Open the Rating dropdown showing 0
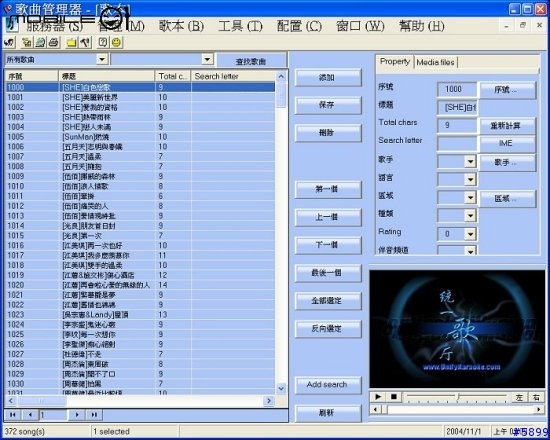The height and width of the screenshot is (440, 550). click(x=470, y=234)
